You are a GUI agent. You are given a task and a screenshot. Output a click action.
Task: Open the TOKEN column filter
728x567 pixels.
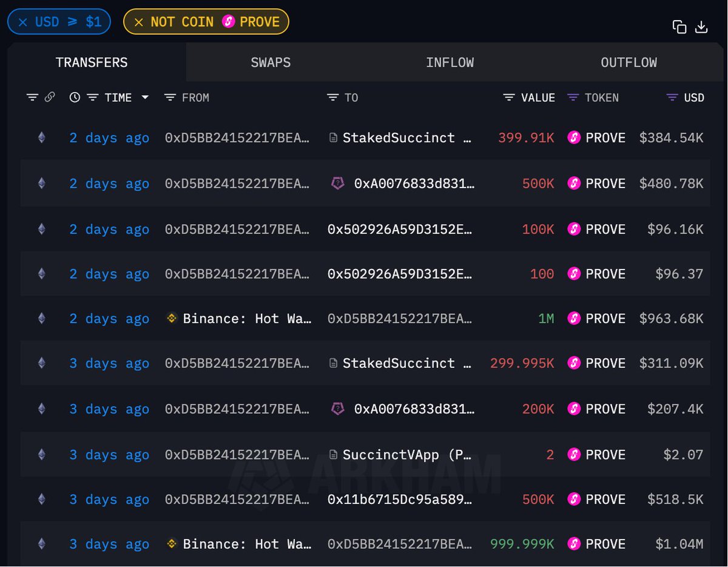(x=573, y=97)
